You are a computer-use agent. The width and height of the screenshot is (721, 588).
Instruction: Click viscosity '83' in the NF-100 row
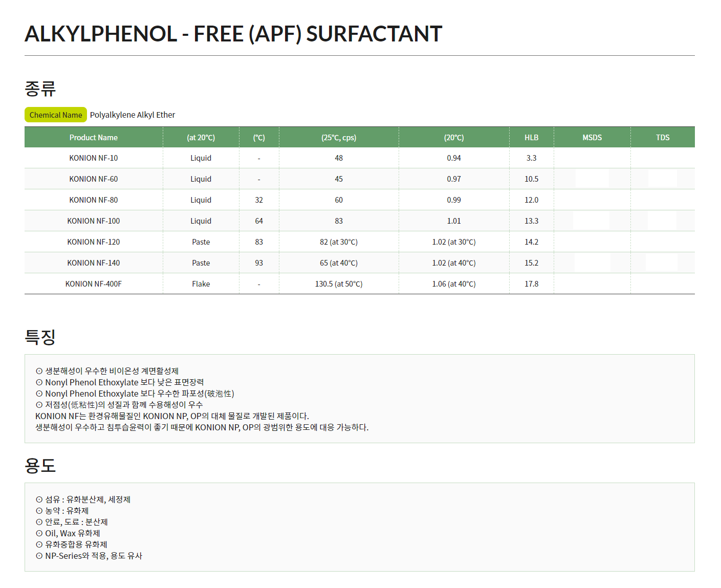[x=339, y=221]
